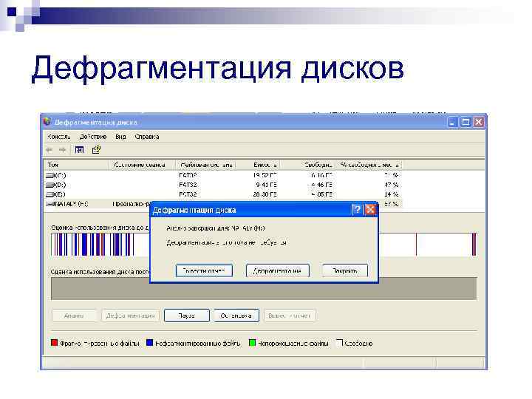Click the back arrow toolbar icon
This screenshot has height=399, width=532.
pyautogui.click(x=50, y=149)
